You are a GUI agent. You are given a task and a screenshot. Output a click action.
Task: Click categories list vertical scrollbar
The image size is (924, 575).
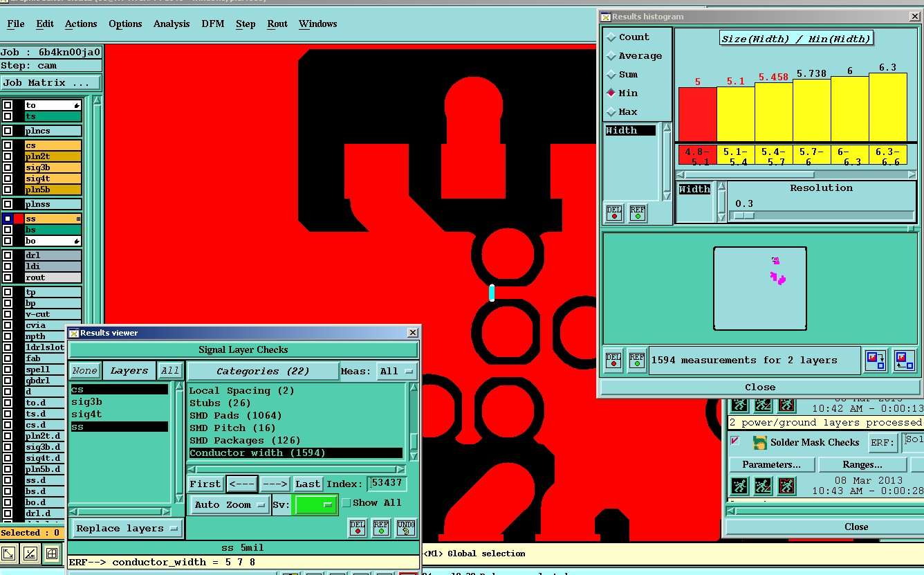(413, 421)
